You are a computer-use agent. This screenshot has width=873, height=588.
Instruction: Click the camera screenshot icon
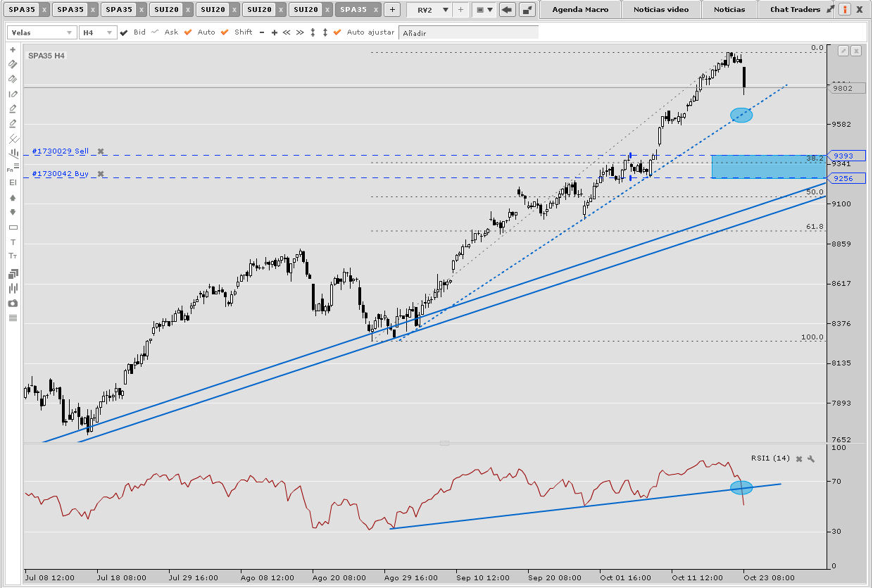(12, 304)
